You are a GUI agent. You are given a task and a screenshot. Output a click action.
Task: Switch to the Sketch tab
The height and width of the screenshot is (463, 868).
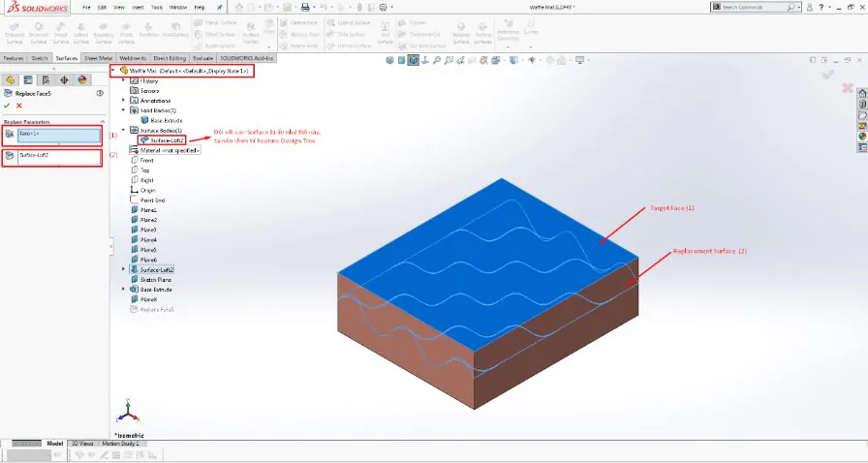[40, 58]
